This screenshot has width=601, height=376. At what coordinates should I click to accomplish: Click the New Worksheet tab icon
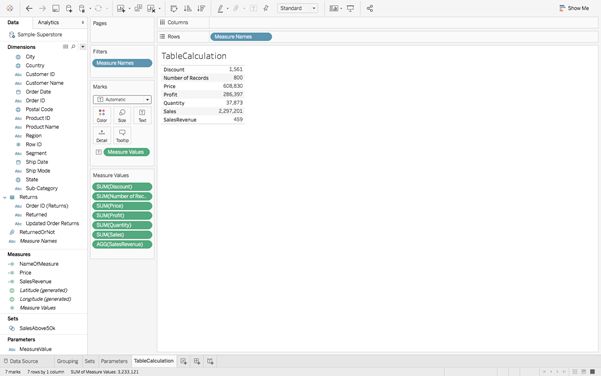(x=184, y=361)
